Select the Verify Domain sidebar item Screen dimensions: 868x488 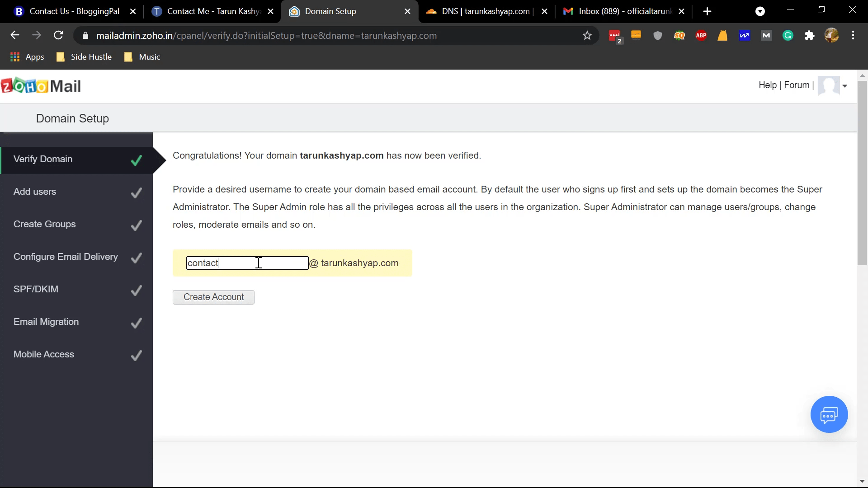76,159
